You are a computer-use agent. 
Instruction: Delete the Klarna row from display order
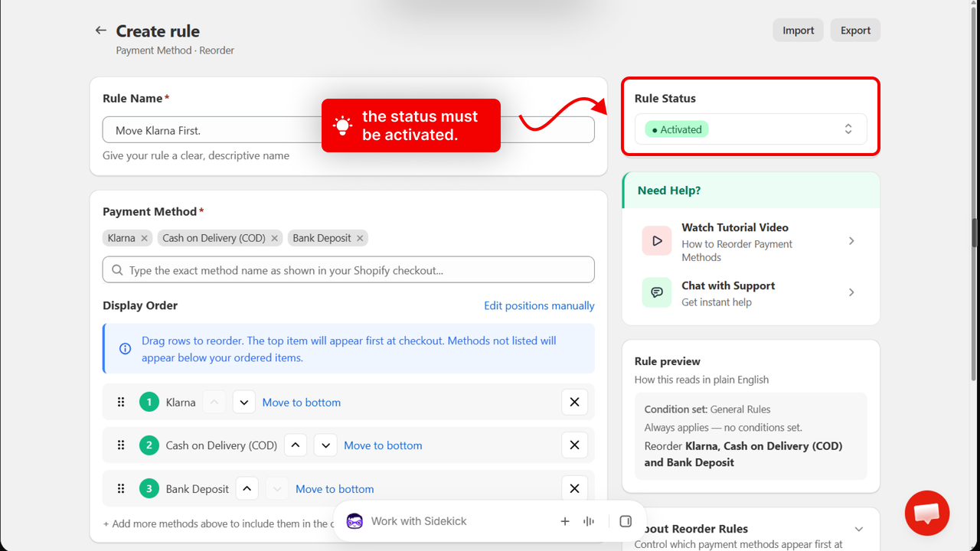[x=574, y=402]
